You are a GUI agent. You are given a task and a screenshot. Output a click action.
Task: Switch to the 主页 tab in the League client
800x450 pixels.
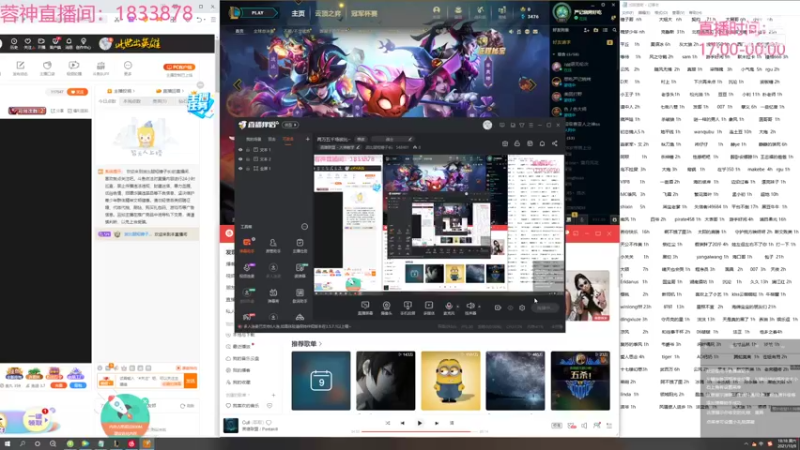pos(298,13)
